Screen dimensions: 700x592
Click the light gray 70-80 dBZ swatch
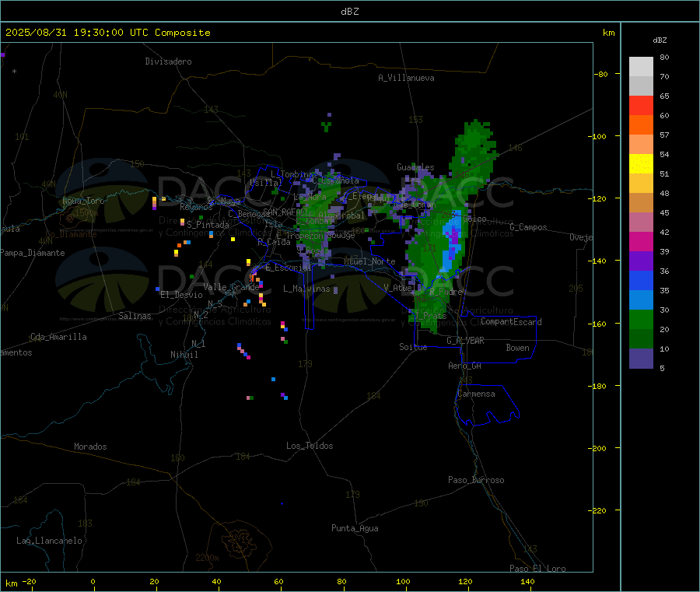point(641,67)
